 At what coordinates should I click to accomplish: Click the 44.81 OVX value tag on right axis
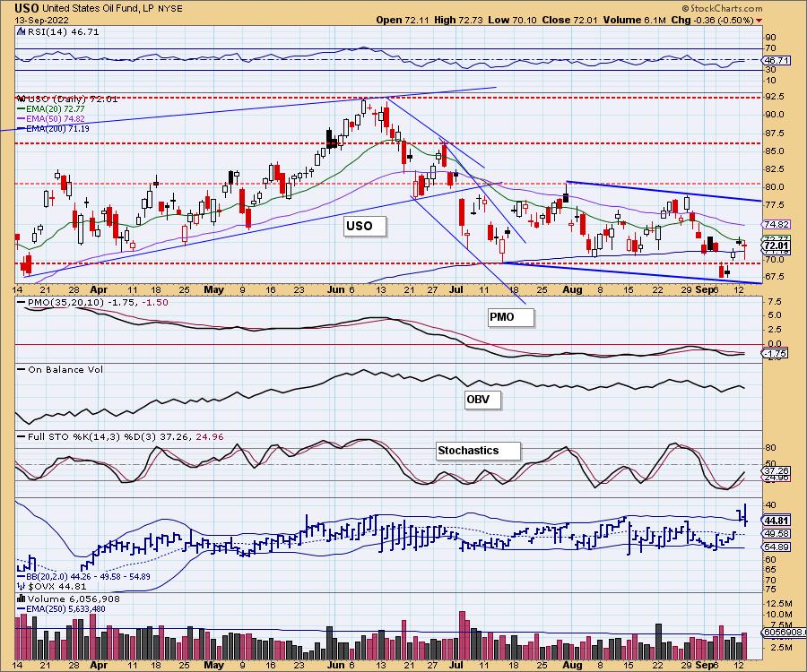point(777,521)
